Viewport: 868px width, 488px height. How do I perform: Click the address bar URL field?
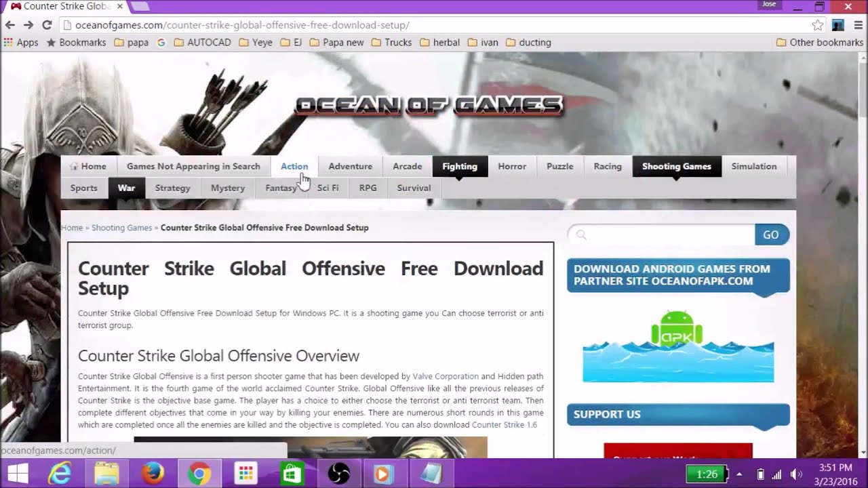(x=434, y=25)
